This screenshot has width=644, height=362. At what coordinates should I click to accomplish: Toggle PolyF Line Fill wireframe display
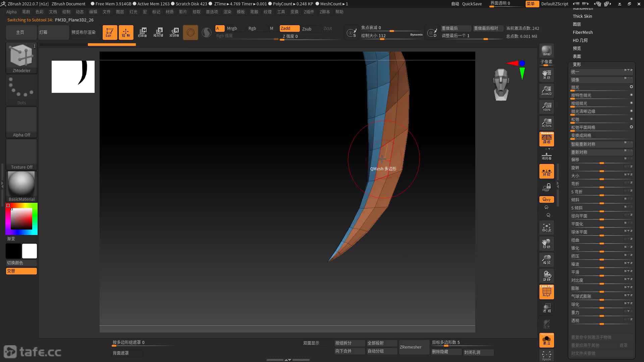coord(546,292)
